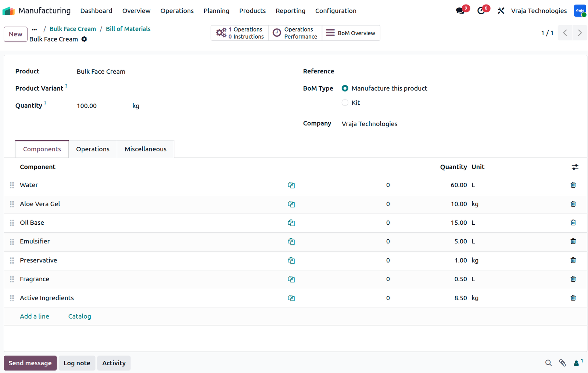Open the BoM Overview button
Image resolution: width=588 pixels, height=373 pixels.
pos(351,33)
